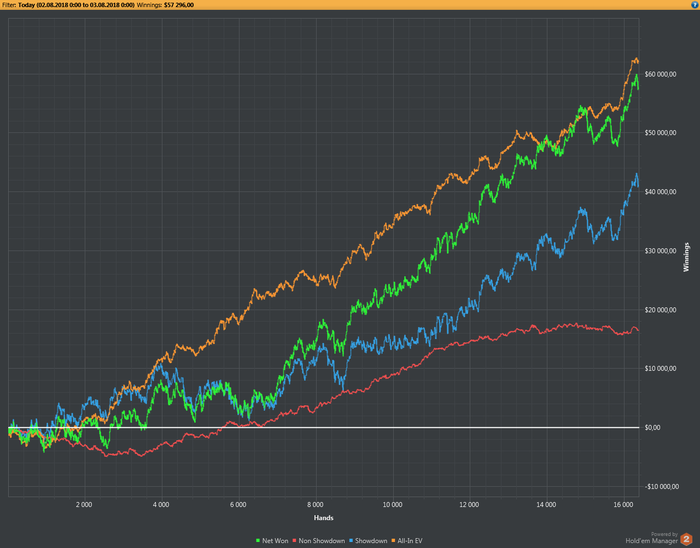Click the blue help icon in the filter bar
The height and width of the screenshot is (548, 700).
pyautogui.click(x=695, y=5)
